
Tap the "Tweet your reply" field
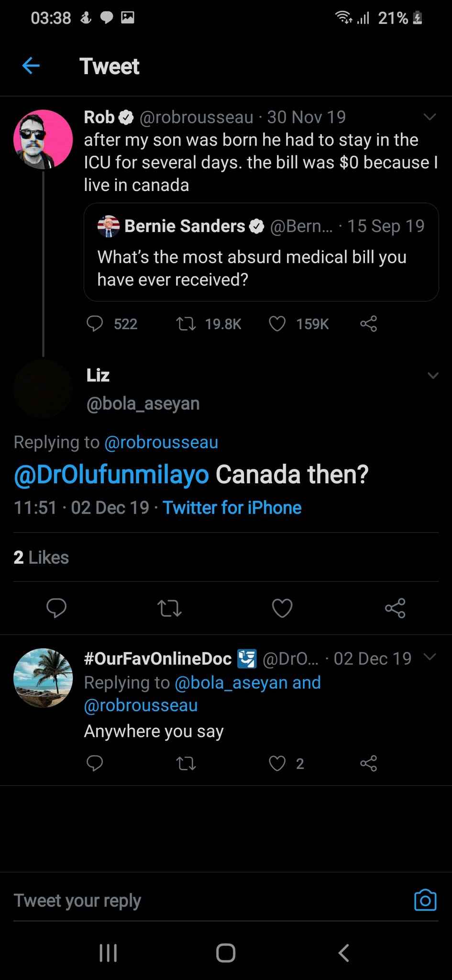(x=191, y=900)
